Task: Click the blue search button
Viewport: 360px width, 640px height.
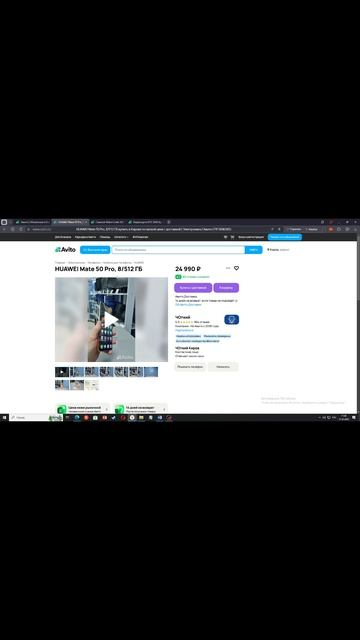Action: (253, 249)
